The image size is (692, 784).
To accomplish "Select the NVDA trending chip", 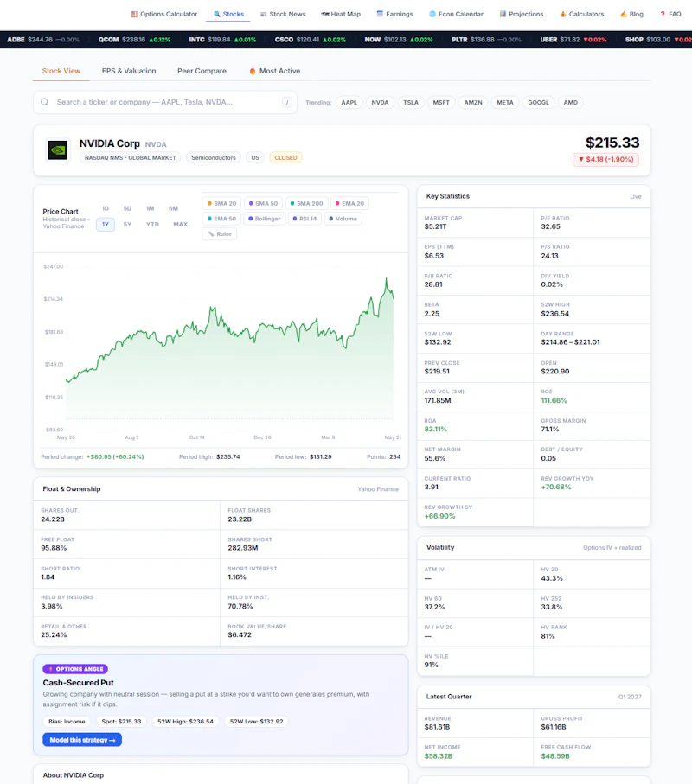I will point(380,103).
